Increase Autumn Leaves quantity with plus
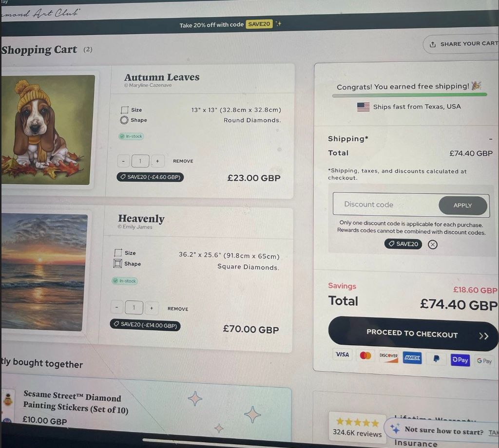 (x=157, y=161)
